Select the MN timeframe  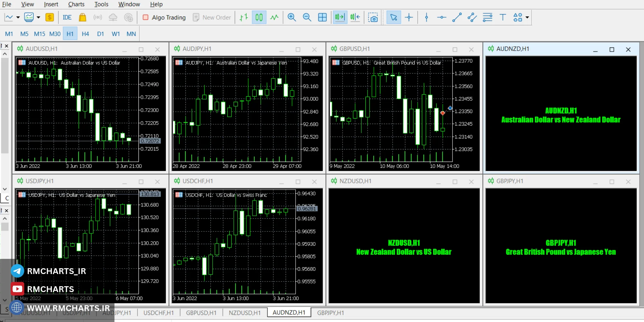131,34
